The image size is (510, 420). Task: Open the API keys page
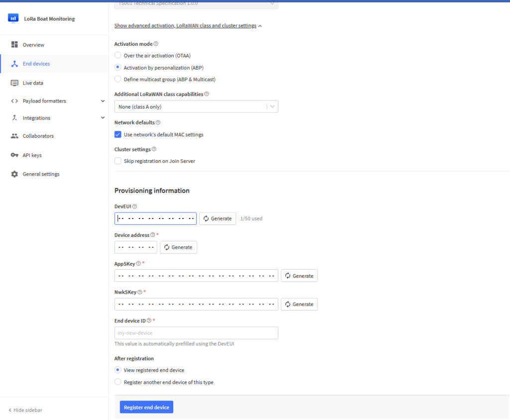click(33, 155)
